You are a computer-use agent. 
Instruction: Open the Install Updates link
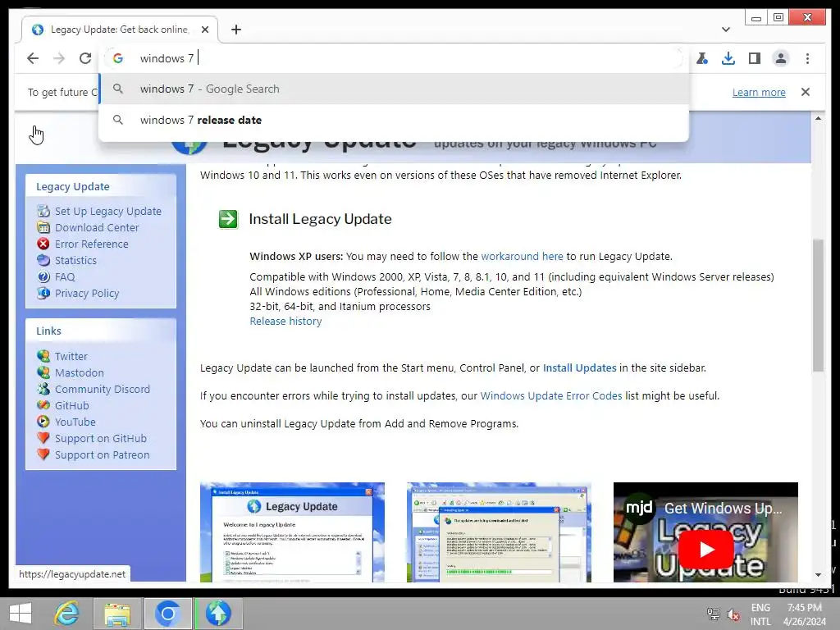580,368
